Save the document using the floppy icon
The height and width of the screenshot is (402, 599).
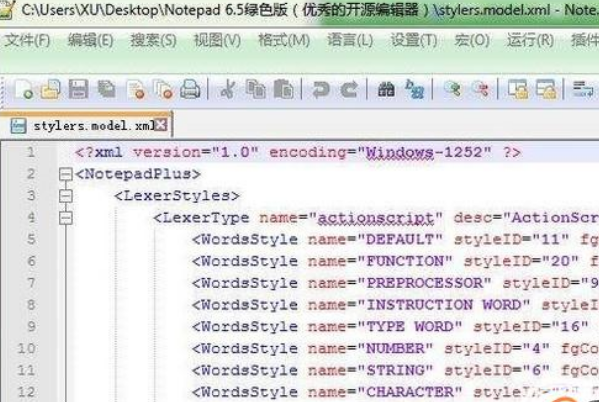(79, 89)
